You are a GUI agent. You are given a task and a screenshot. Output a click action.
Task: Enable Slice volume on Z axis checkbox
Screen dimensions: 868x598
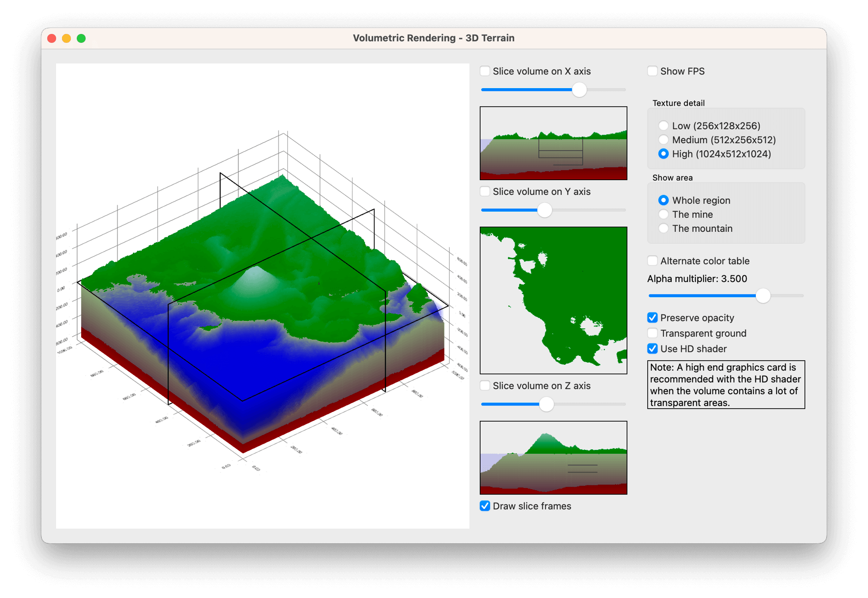click(485, 386)
